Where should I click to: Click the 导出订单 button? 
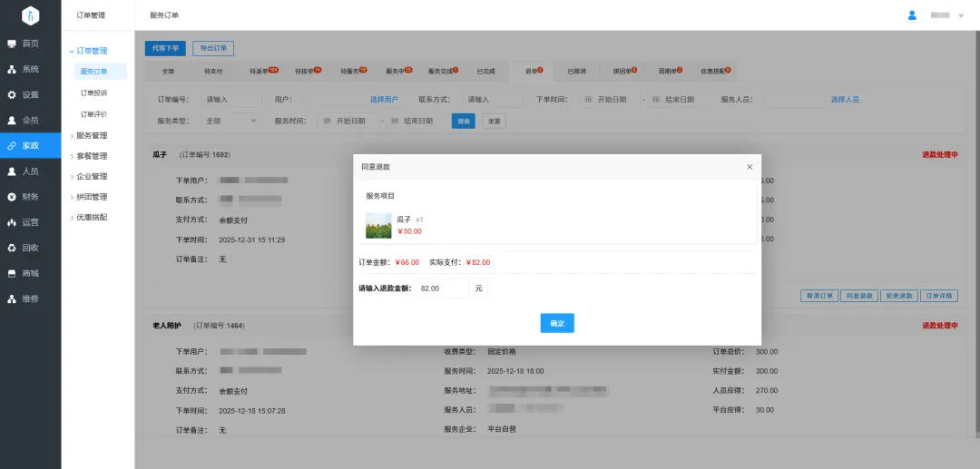(x=213, y=48)
